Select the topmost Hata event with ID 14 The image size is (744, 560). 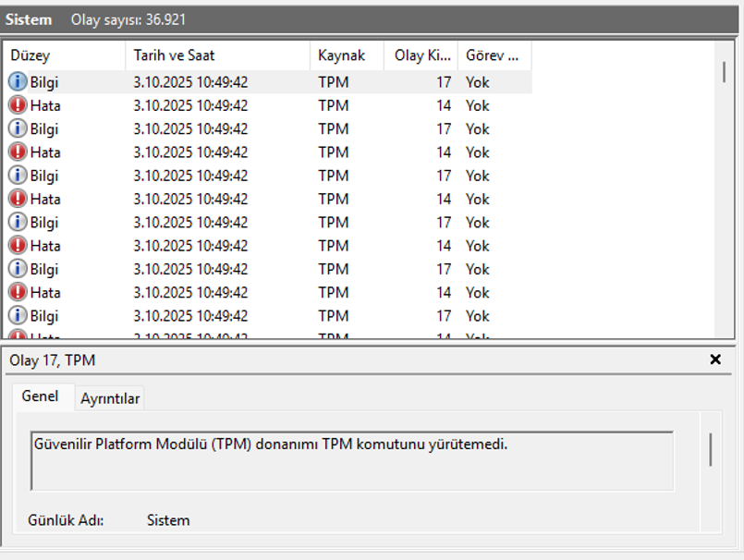[268, 105]
